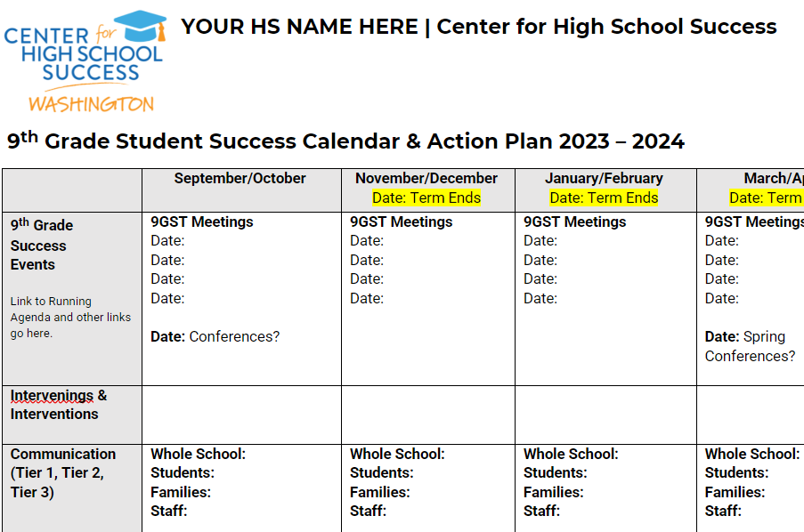Click Communication (Tier 1, Tier 2, Tier 3) header

(63, 473)
